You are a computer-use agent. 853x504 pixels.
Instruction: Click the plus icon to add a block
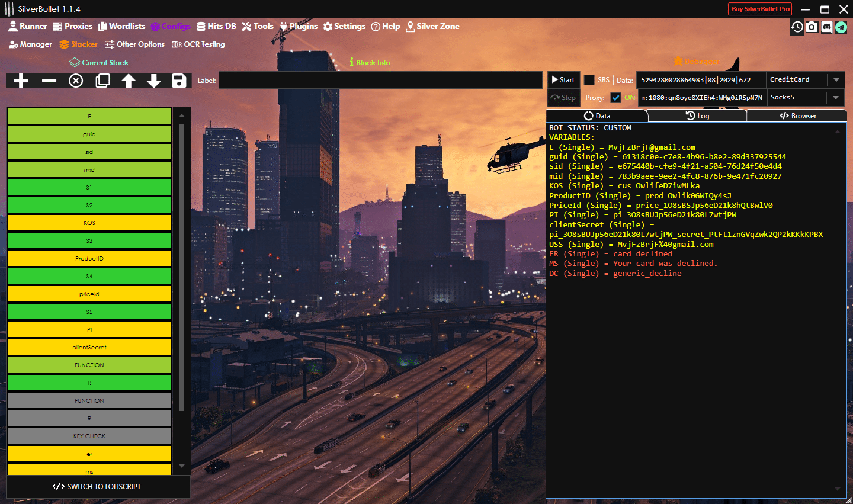click(x=21, y=81)
